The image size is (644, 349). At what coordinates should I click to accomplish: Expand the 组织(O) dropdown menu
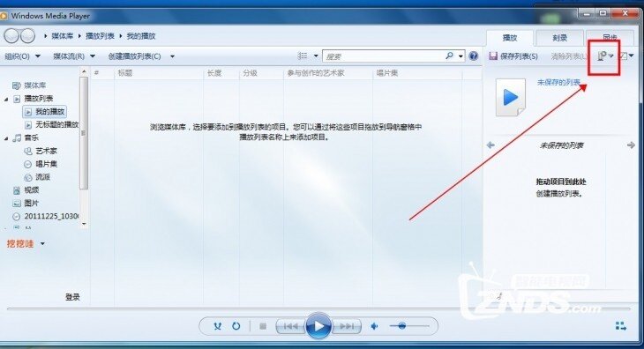(x=23, y=56)
